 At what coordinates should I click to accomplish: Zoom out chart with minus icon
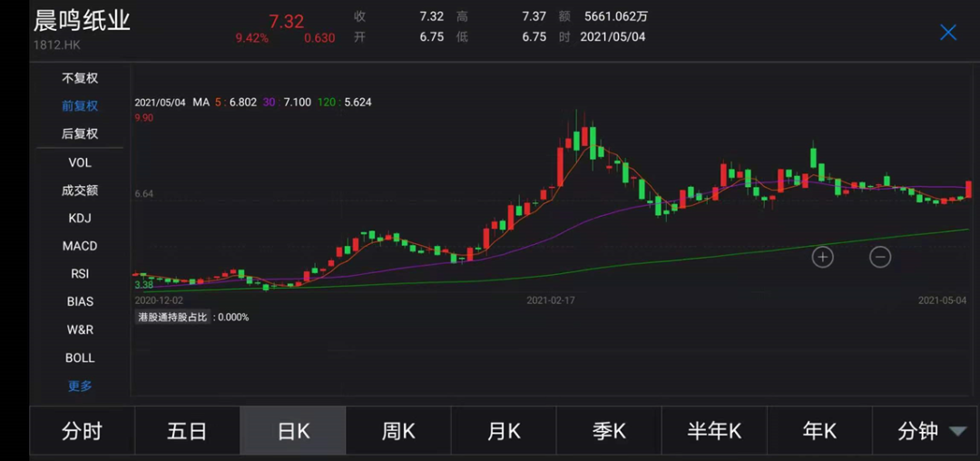point(880,257)
